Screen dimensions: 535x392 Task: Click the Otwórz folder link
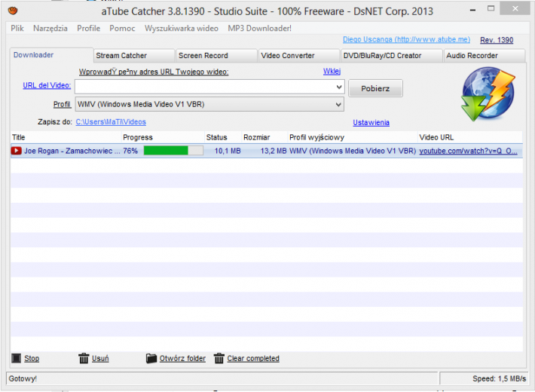pyautogui.click(x=182, y=359)
